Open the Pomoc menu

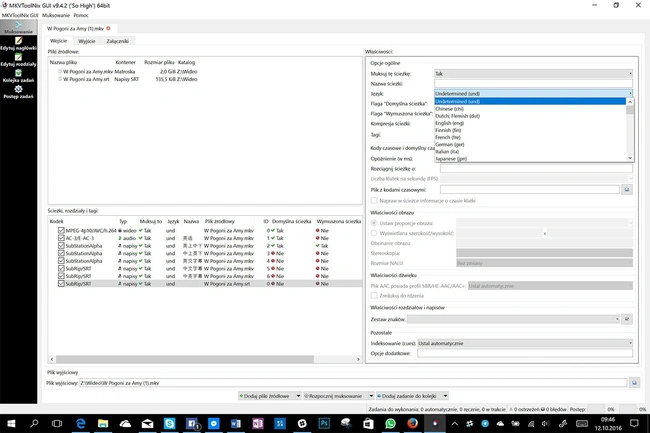pos(81,15)
